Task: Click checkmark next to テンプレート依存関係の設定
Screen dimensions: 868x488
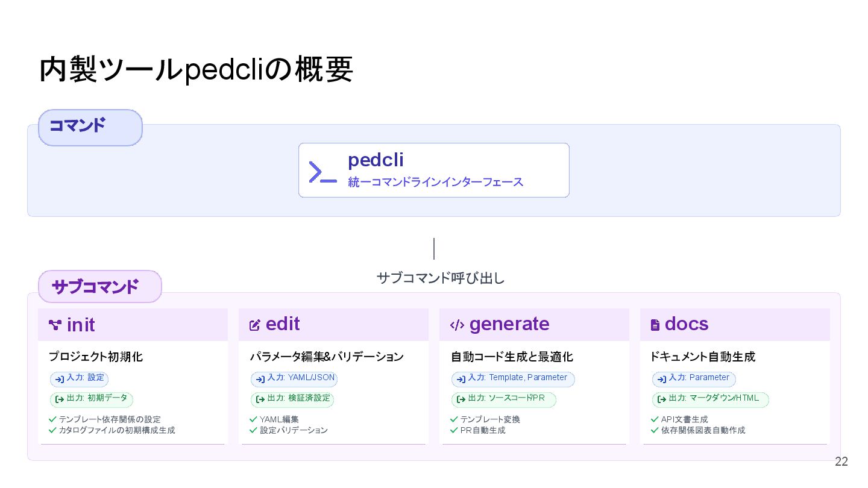Action: pyautogui.click(x=52, y=419)
